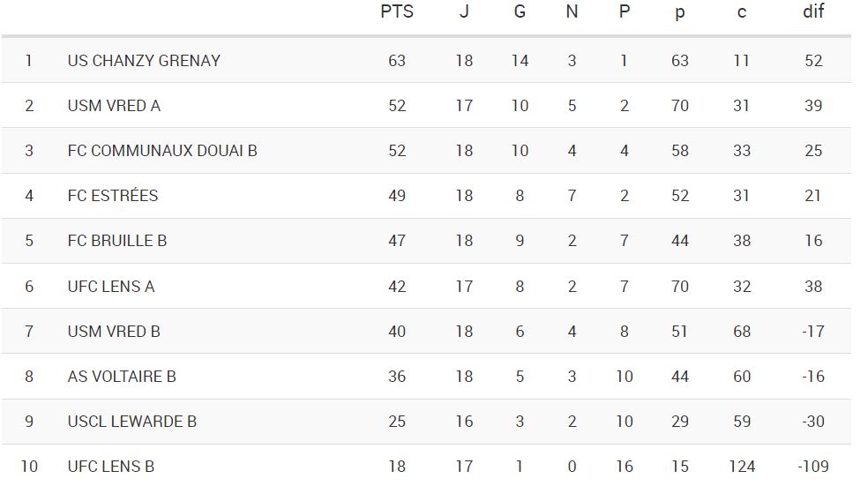Screen dimensions: 868x486
Task: Click the rank number 10 cell
Action: click(x=29, y=467)
